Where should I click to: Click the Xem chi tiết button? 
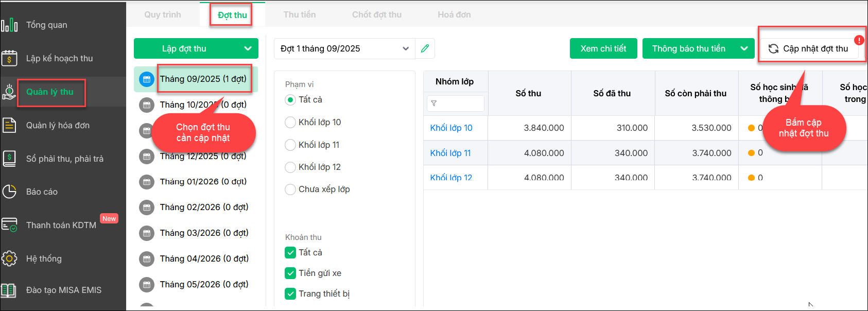[x=603, y=48]
